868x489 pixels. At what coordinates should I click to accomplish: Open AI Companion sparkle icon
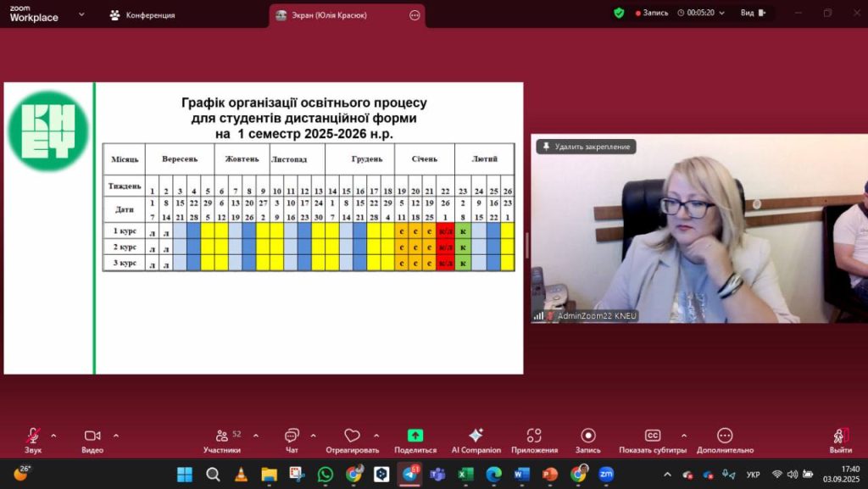(x=476, y=436)
